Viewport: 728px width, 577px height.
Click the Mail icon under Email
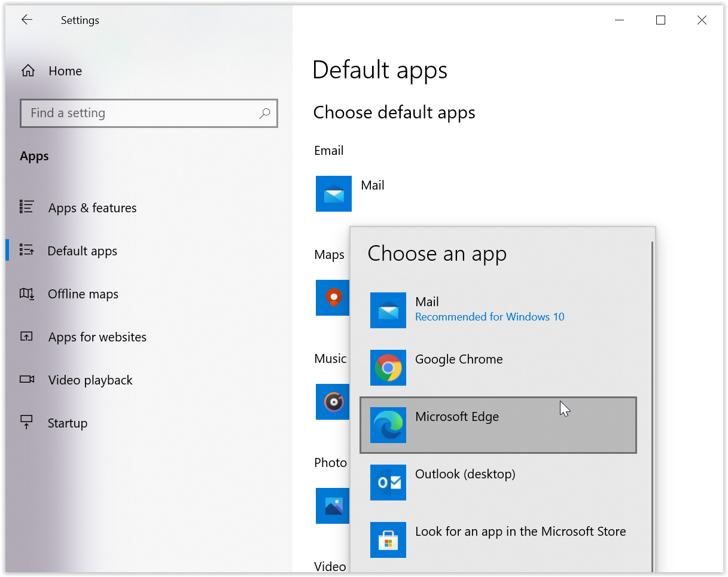pyautogui.click(x=334, y=194)
